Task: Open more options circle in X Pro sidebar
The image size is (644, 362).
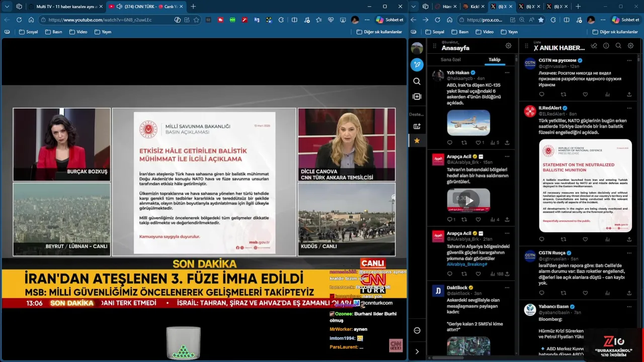Action: pyautogui.click(x=417, y=330)
